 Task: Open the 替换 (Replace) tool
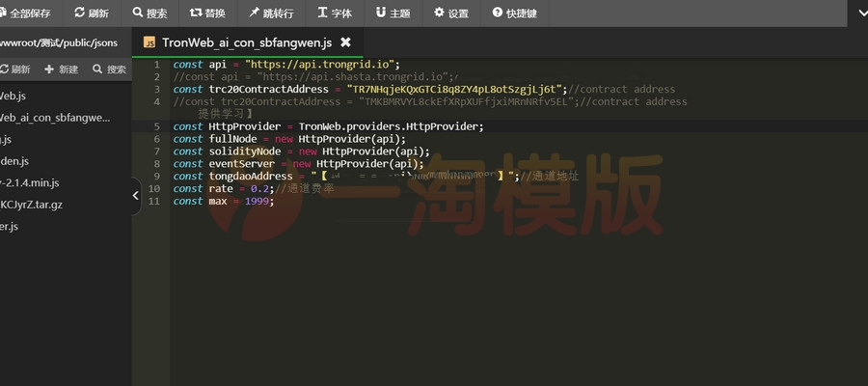coord(207,14)
